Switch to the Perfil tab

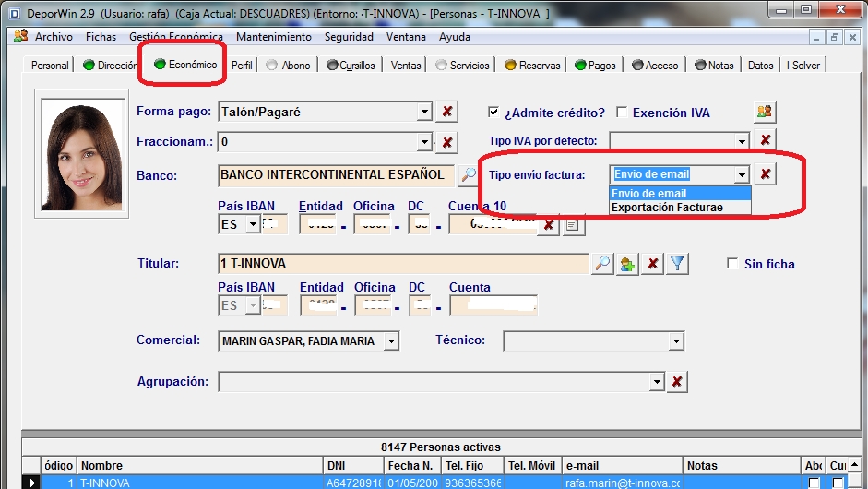pyautogui.click(x=242, y=66)
